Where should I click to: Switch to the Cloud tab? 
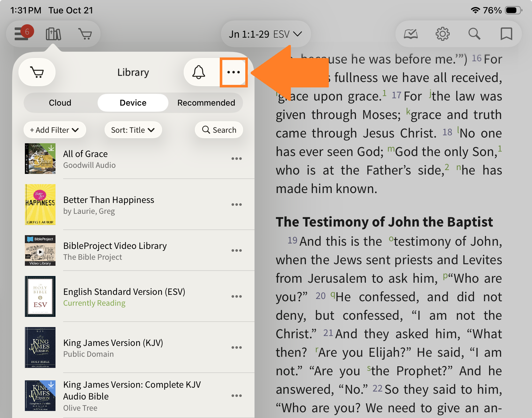click(x=60, y=103)
